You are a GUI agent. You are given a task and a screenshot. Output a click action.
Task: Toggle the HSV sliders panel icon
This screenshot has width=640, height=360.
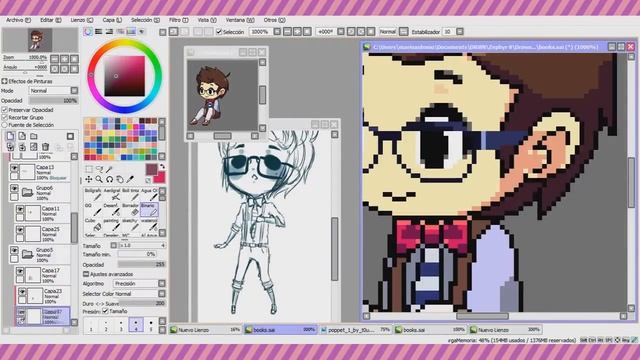(109, 31)
